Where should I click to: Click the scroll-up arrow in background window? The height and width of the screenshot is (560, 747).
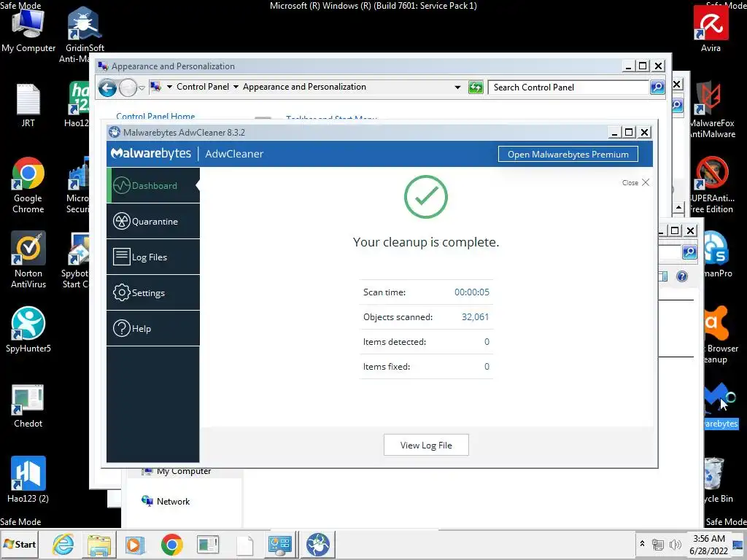click(679, 208)
